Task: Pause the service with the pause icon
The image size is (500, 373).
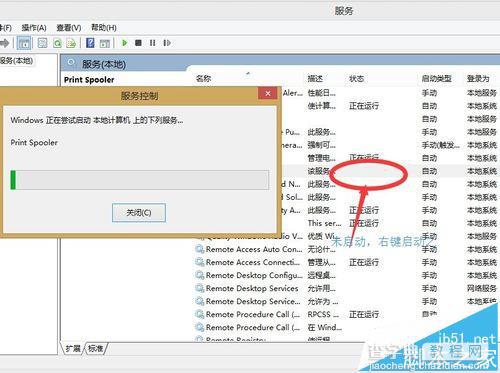Action: (x=152, y=43)
